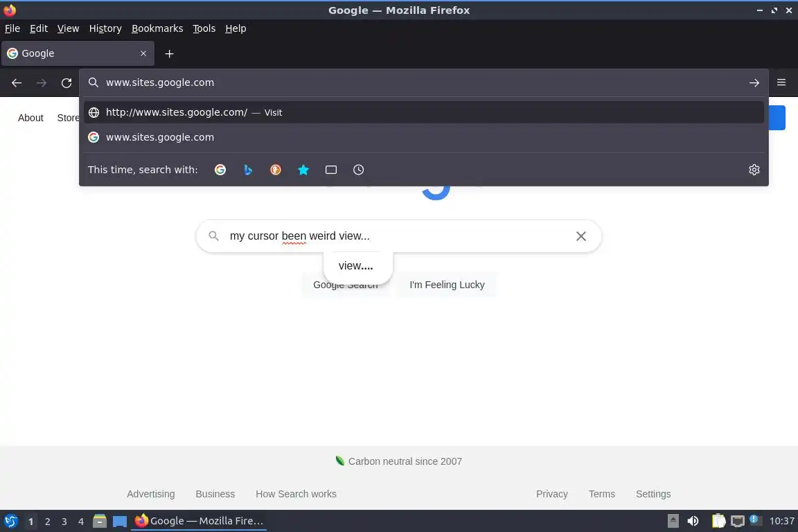The width and height of the screenshot is (798, 532).
Task: Open the file manager taskbar icon
Action: [100, 521]
